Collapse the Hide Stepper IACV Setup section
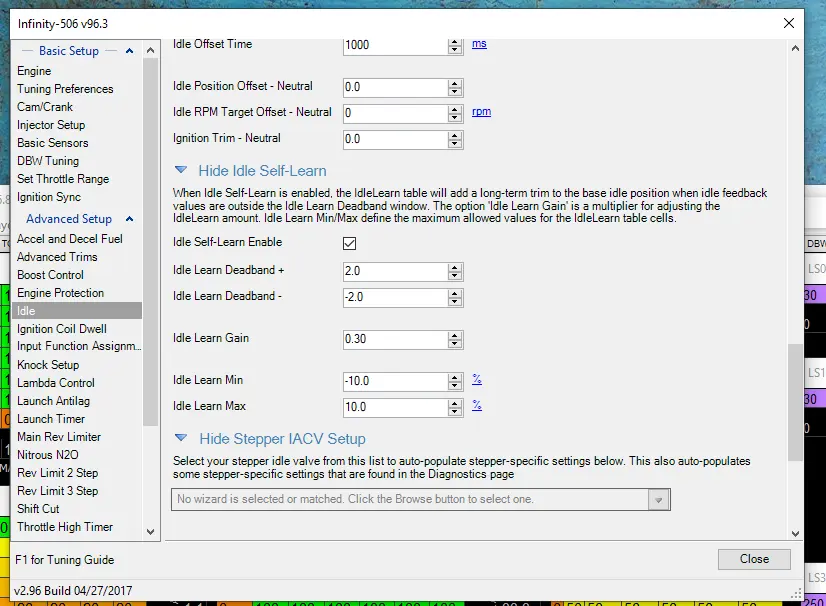Viewport: 826px width, 606px height. pos(181,438)
